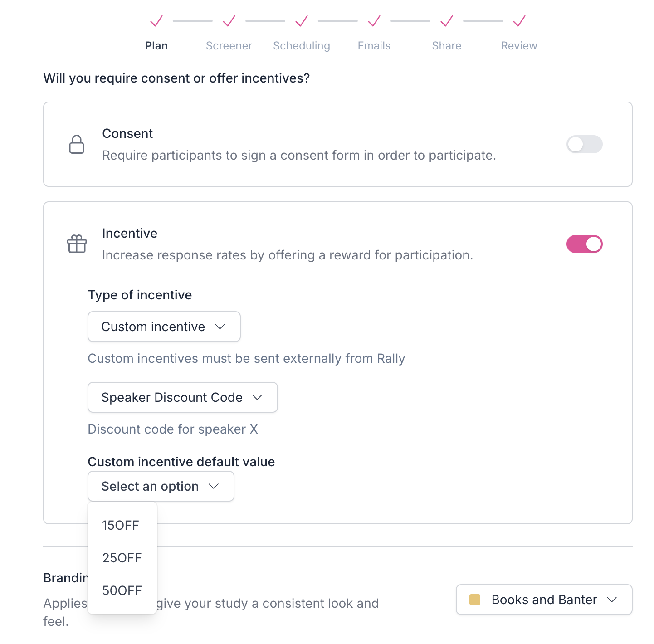Click the checkmark above Scheduling step
The width and height of the screenshot is (654, 644).
(302, 21)
